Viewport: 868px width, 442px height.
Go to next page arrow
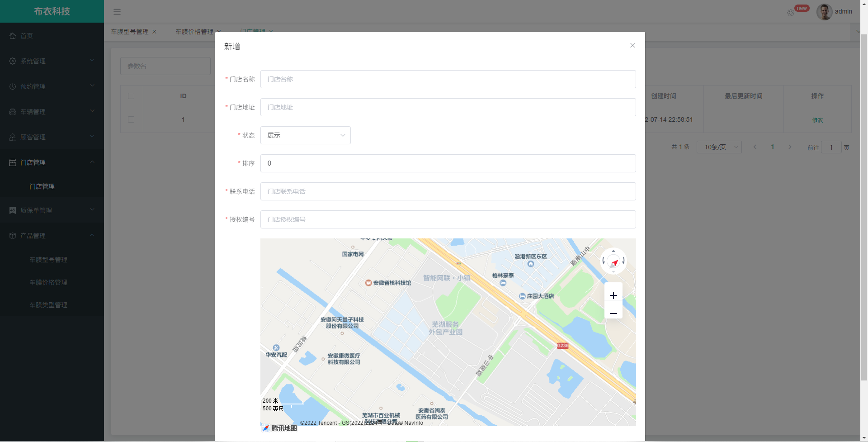click(x=790, y=147)
